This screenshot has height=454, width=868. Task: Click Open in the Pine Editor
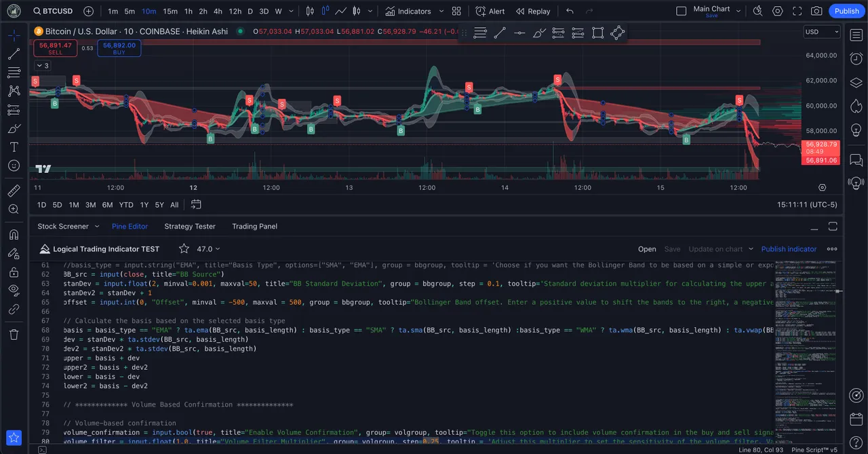(647, 249)
